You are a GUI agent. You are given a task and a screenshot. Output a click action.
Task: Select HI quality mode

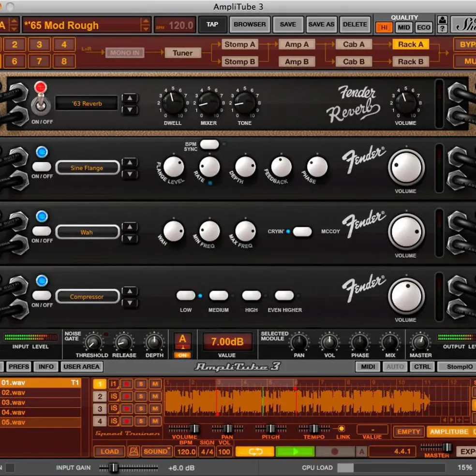pyautogui.click(x=384, y=28)
